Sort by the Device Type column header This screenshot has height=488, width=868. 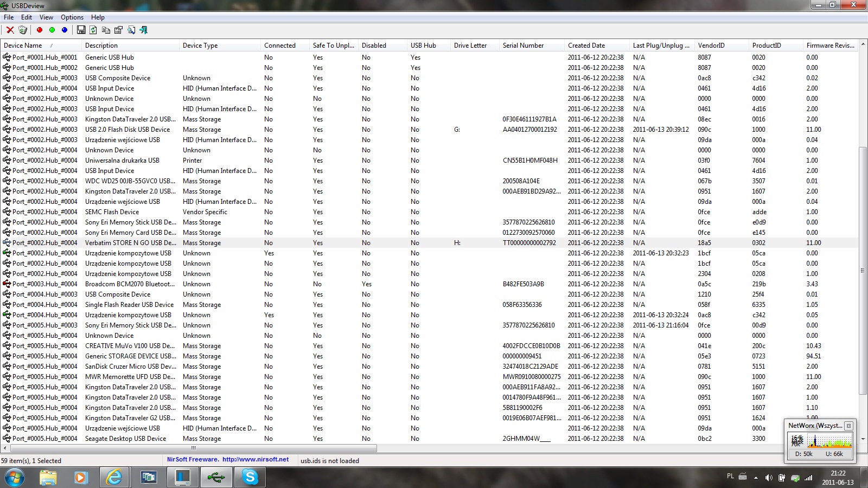[220, 46]
